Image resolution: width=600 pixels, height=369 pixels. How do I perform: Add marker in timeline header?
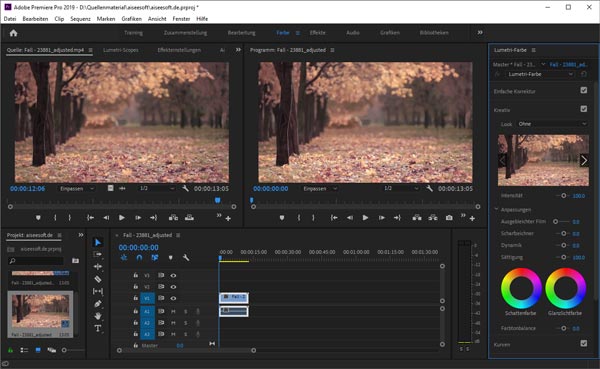171,258
